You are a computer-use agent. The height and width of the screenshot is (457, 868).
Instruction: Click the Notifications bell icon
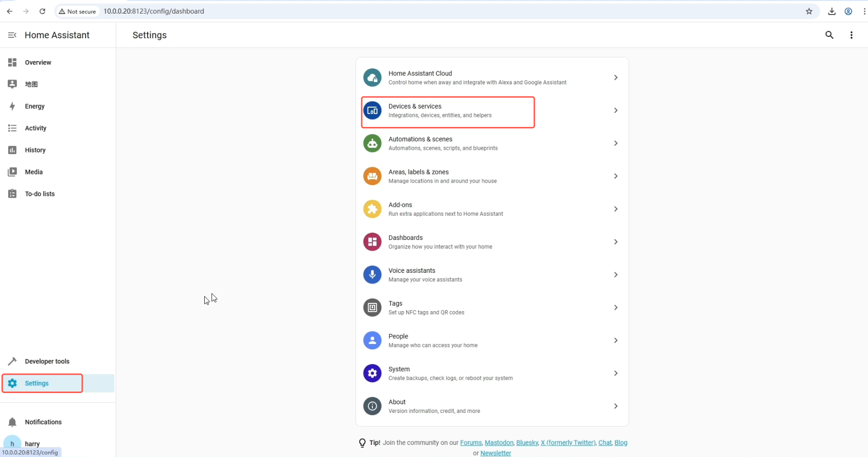click(13, 422)
